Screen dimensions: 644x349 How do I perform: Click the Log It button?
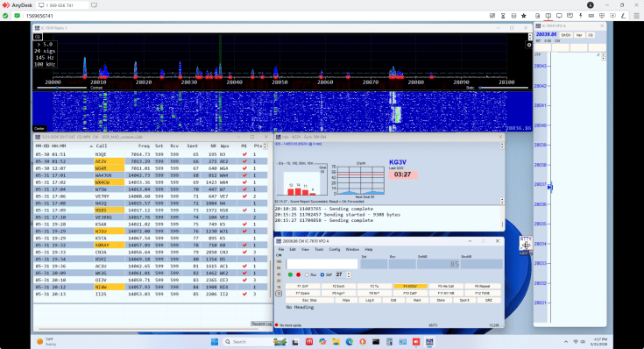370,301
